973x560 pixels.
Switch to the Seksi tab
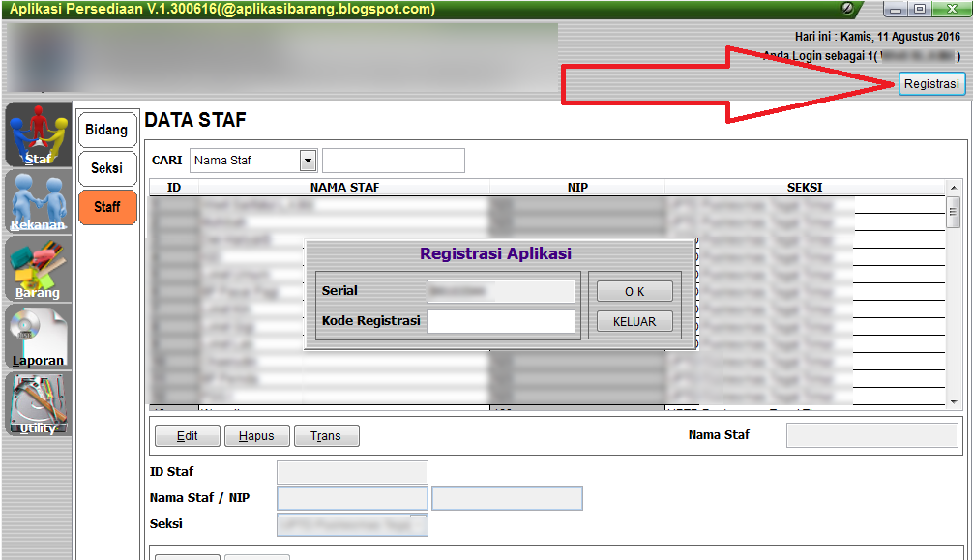[106, 168]
